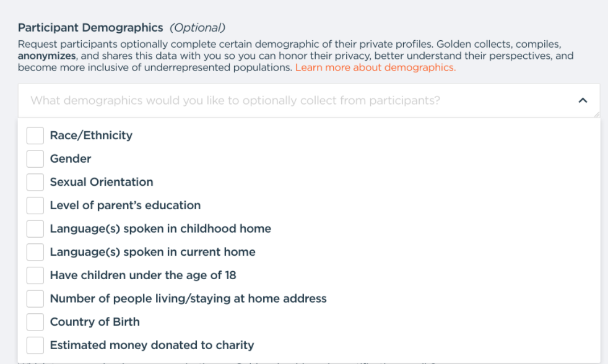Enable the Country of Birth checkbox
Viewport: 608px width, 364px height.
35,322
